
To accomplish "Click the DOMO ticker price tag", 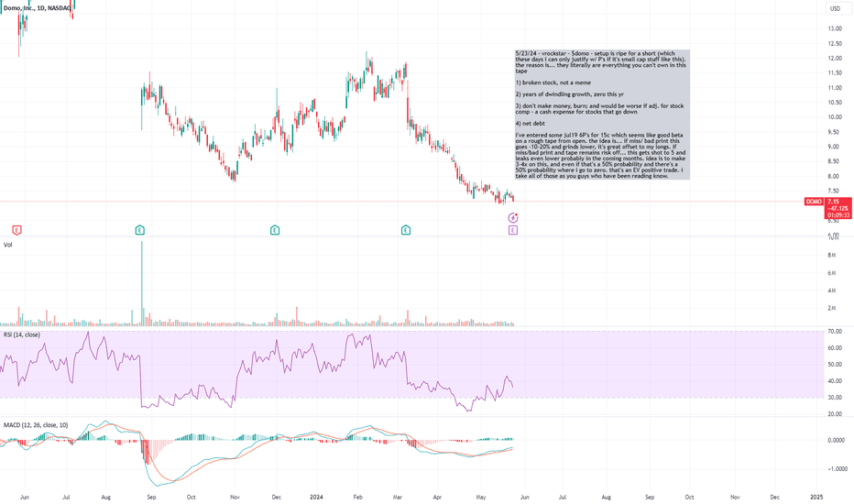I will (x=814, y=202).
